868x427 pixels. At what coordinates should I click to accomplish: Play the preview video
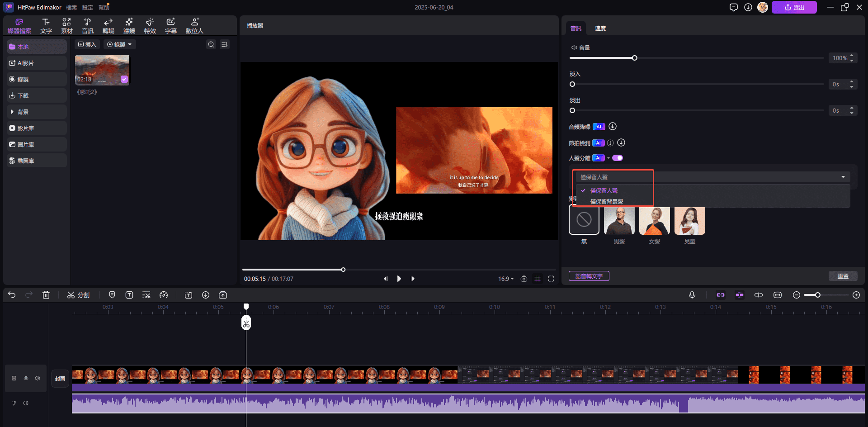pos(399,279)
